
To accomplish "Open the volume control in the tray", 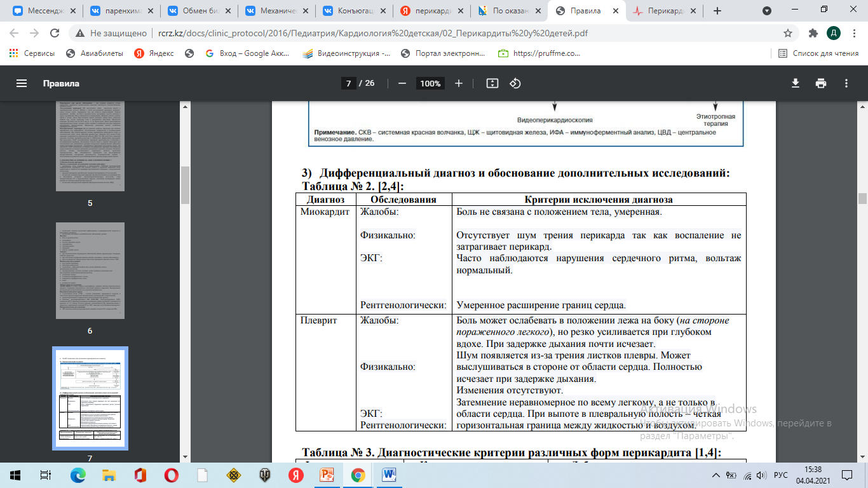I will 762,475.
